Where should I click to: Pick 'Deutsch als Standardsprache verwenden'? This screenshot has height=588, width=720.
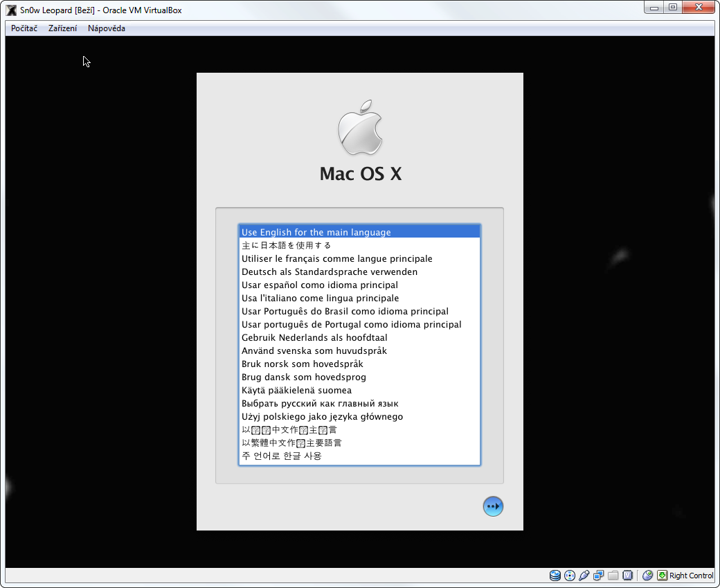pos(359,271)
